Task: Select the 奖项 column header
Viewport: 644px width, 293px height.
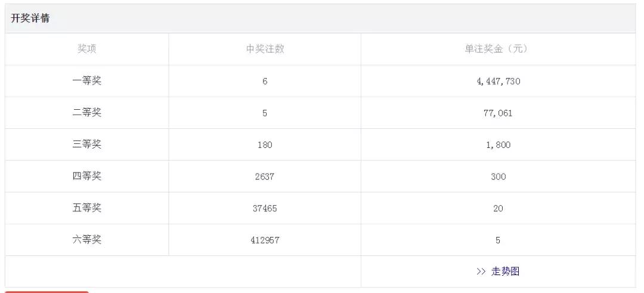Action: (x=87, y=49)
